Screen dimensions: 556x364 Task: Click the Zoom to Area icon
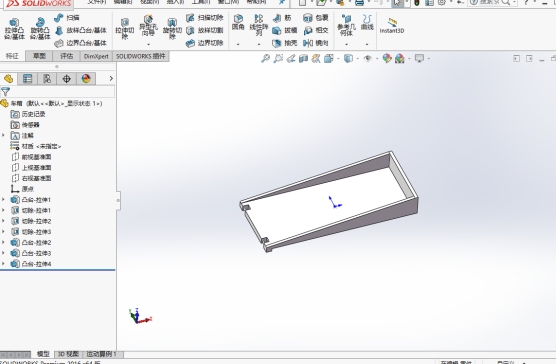(278, 58)
